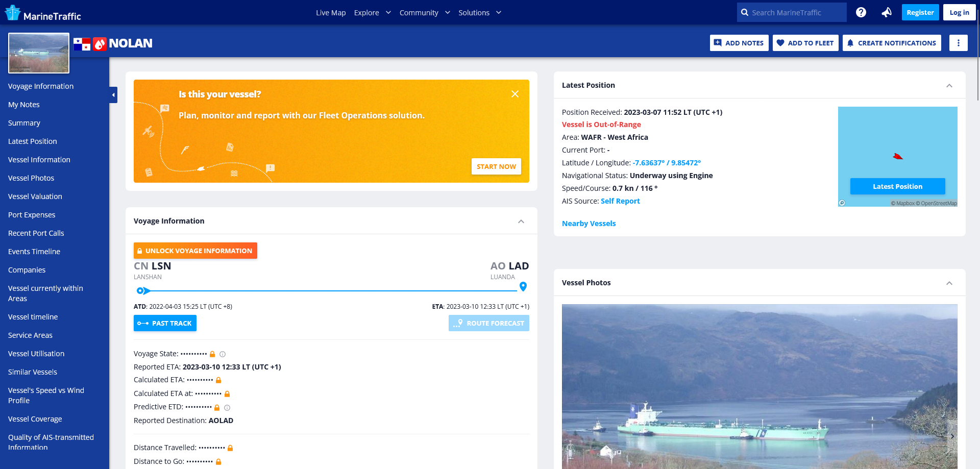This screenshot has width=980, height=469.
Task: Expand the Solutions dropdown menu
Action: (x=480, y=12)
